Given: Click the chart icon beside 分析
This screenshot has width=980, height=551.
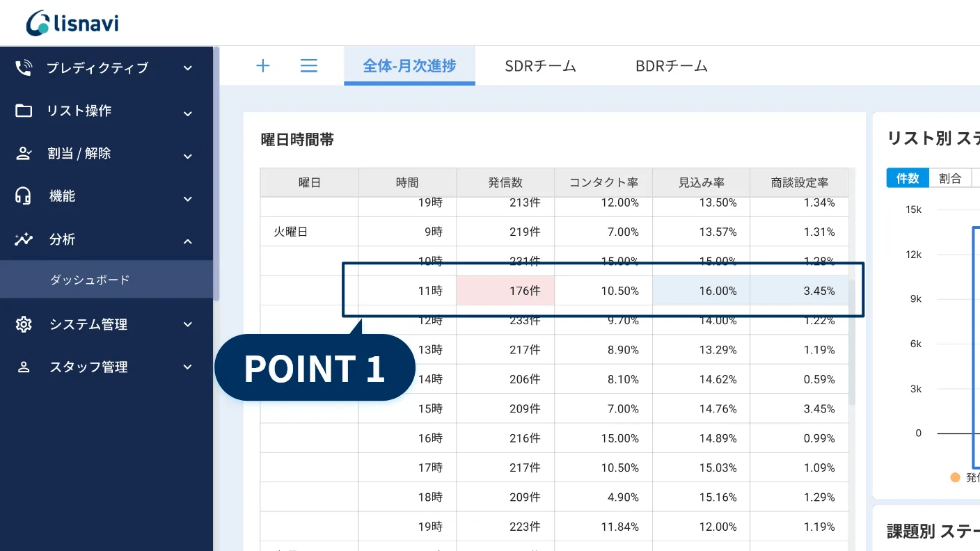Looking at the screenshot, I should click(x=24, y=239).
